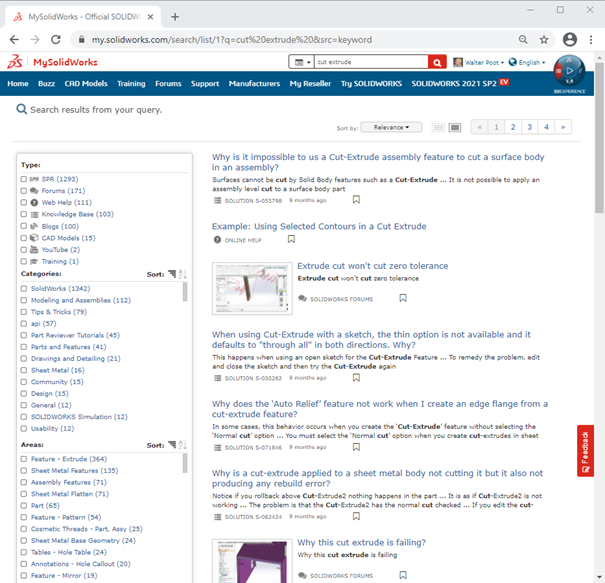Bookmark the Auto Relief solution result
Screen dimensions: 605x583
point(356,447)
